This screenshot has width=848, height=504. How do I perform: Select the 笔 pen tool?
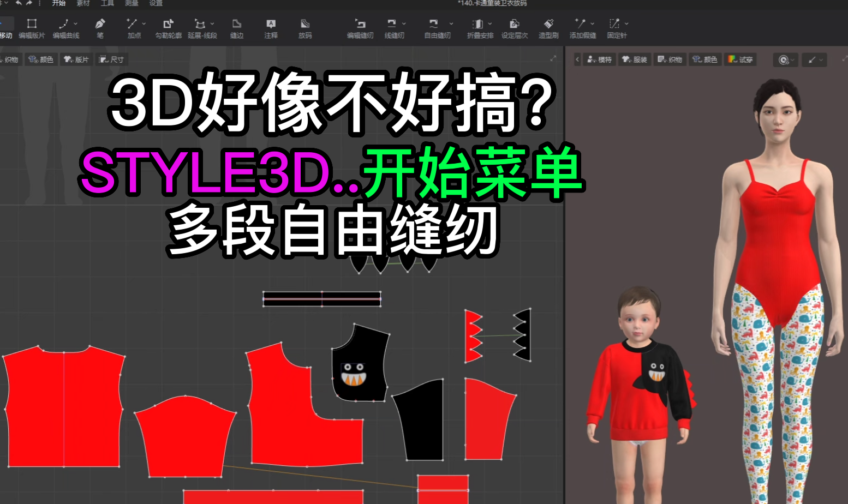(x=100, y=28)
